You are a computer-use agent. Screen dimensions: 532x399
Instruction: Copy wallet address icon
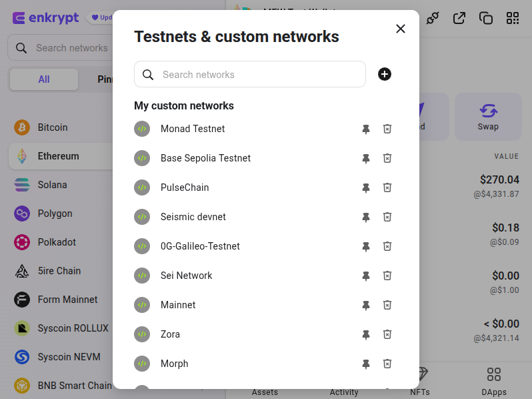[486, 18]
